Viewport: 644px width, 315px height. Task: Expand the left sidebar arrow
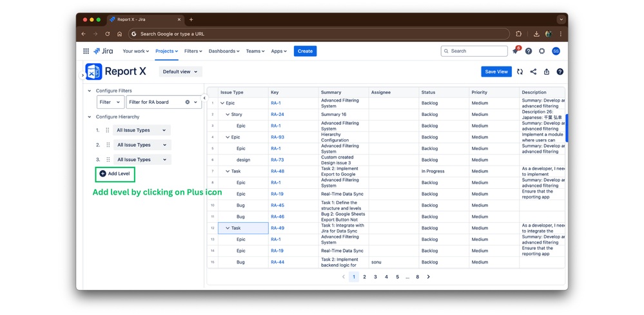click(82, 75)
